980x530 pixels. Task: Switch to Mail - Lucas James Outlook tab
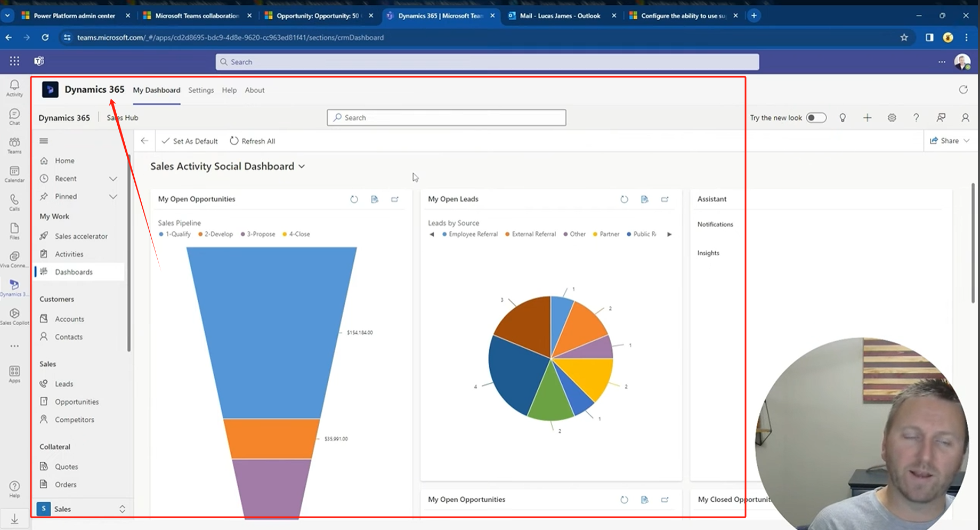coord(561,15)
